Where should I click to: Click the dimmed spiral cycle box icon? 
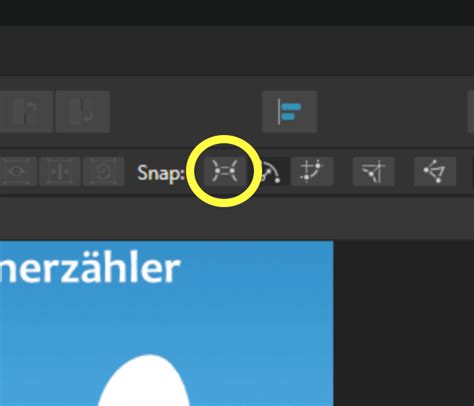pos(104,171)
